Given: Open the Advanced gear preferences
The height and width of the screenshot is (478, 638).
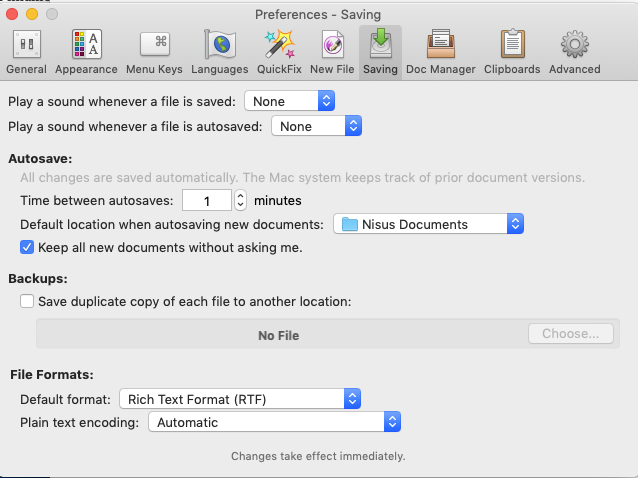Looking at the screenshot, I should tap(574, 52).
